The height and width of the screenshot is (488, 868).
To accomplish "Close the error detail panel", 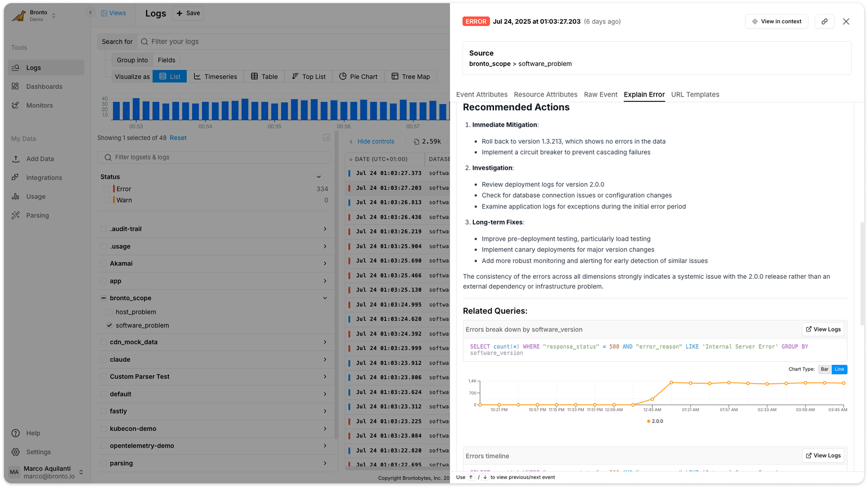I will tap(846, 21).
